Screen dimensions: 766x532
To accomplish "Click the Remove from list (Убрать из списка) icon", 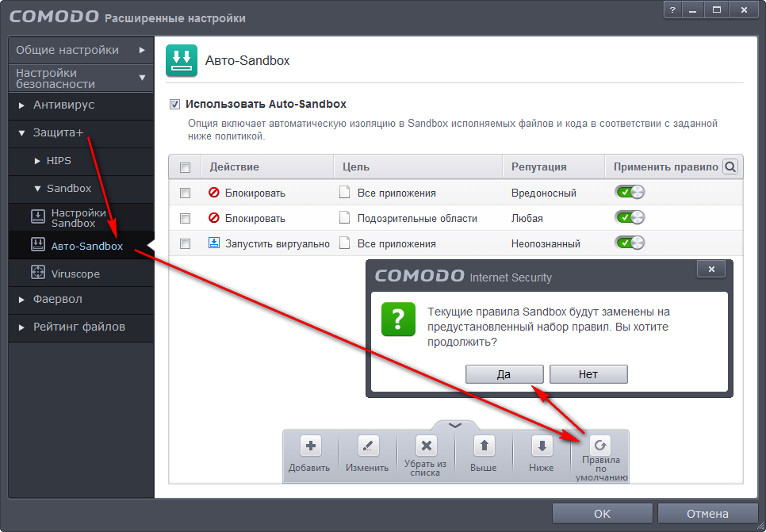I will point(426,446).
